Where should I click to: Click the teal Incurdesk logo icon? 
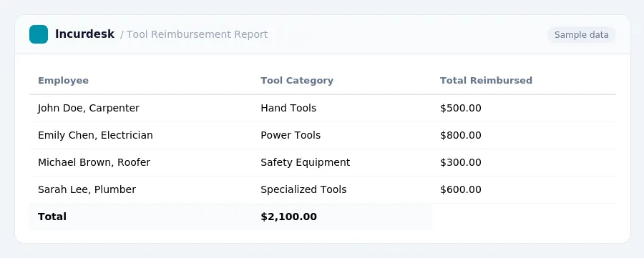click(x=39, y=34)
